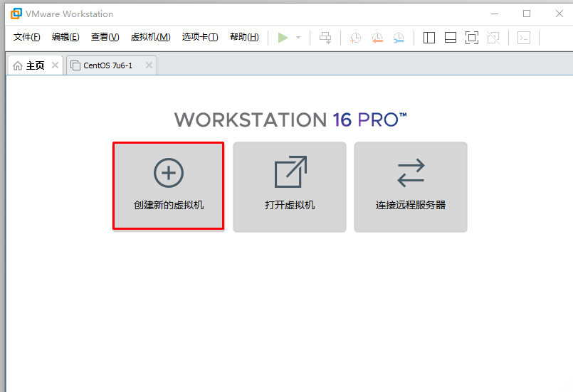The height and width of the screenshot is (392, 573).
Task: Enter full screen mode icon
Action: pos(472,38)
